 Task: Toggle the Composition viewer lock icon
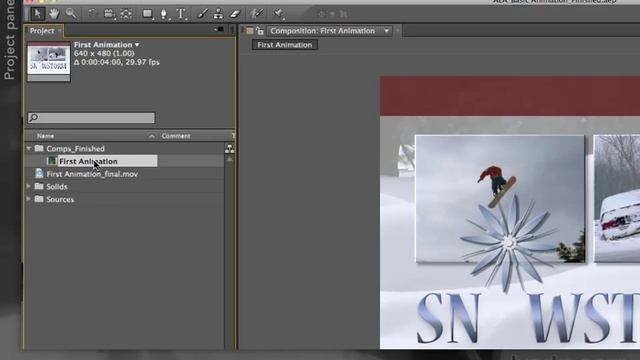tap(260, 31)
